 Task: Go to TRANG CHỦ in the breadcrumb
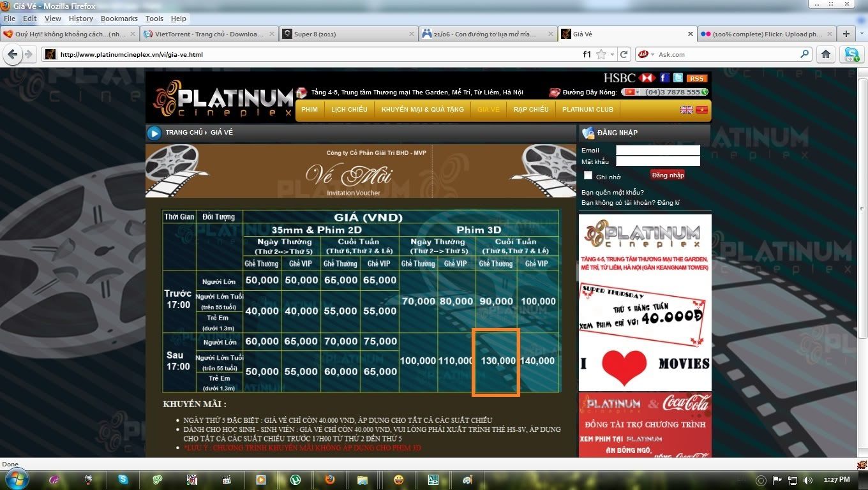pos(184,133)
